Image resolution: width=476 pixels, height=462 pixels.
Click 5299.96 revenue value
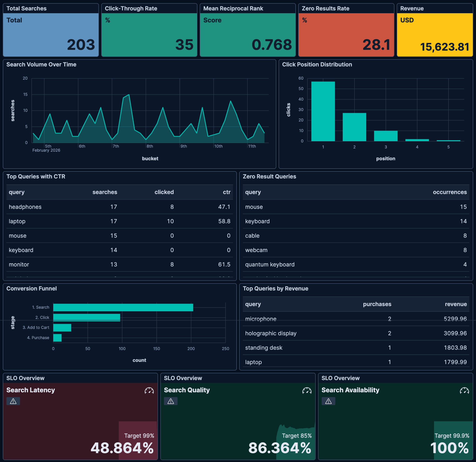point(455,319)
